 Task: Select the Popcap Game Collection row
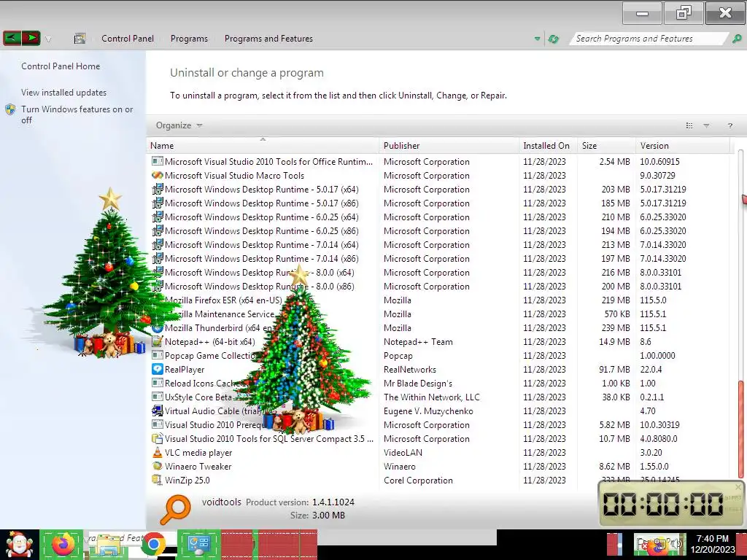click(x=438, y=355)
